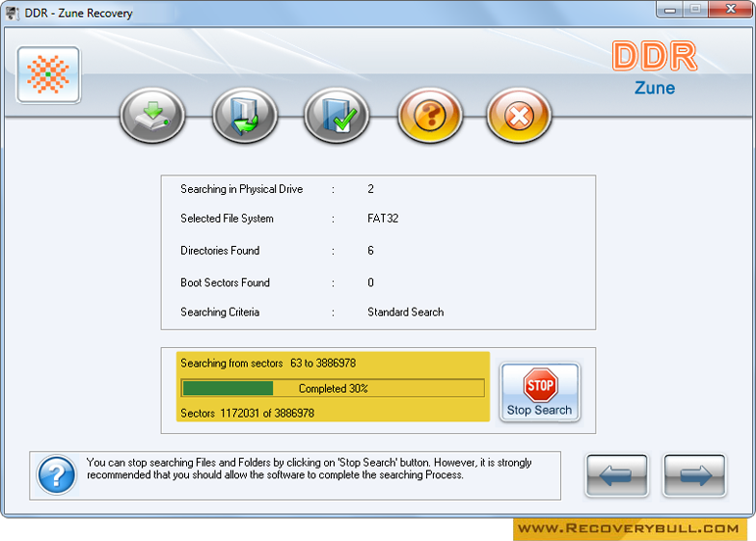Minimize the DDR Zune Recovery window

pyautogui.click(x=669, y=9)
